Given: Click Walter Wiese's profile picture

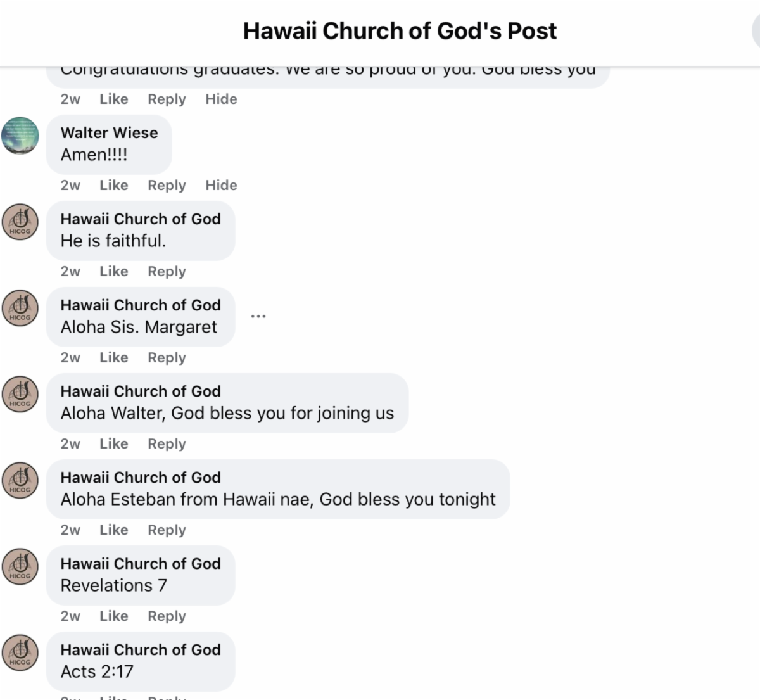Looking at the screenshot, I should click(20, 136).
